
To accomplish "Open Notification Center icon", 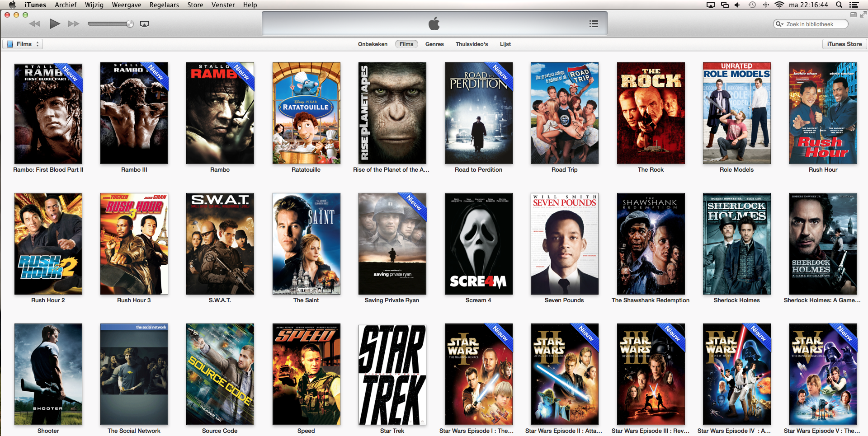I will click(854, 5).
